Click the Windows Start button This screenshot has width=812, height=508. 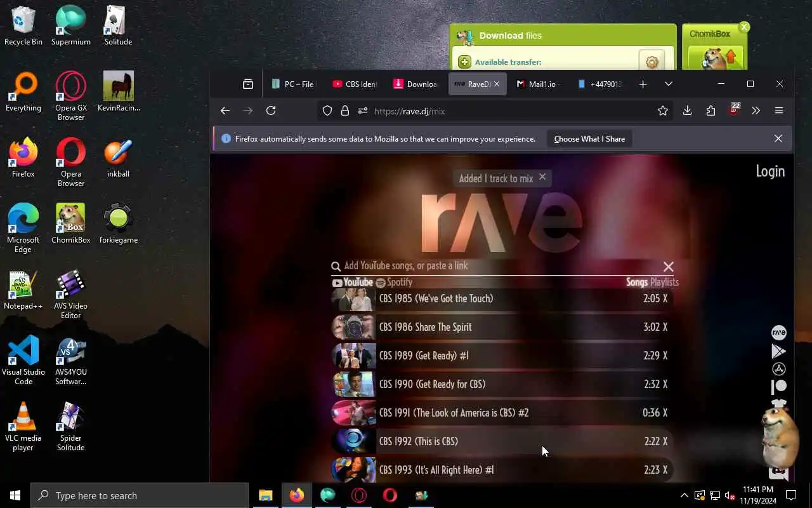[15, 495]
